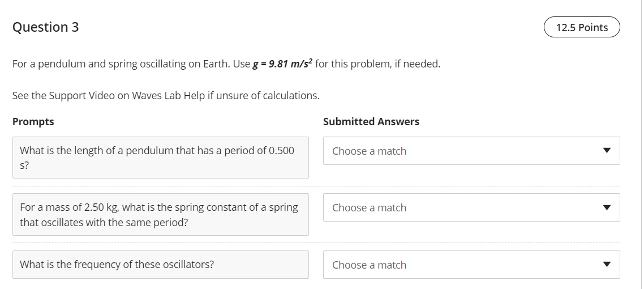Open the pendulum length 'Choose a match' box
Screen dimensions: 644x289
click(464, 151)
